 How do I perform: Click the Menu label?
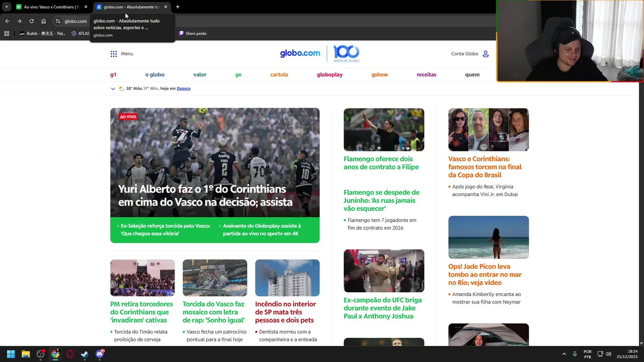click(127, 54)
